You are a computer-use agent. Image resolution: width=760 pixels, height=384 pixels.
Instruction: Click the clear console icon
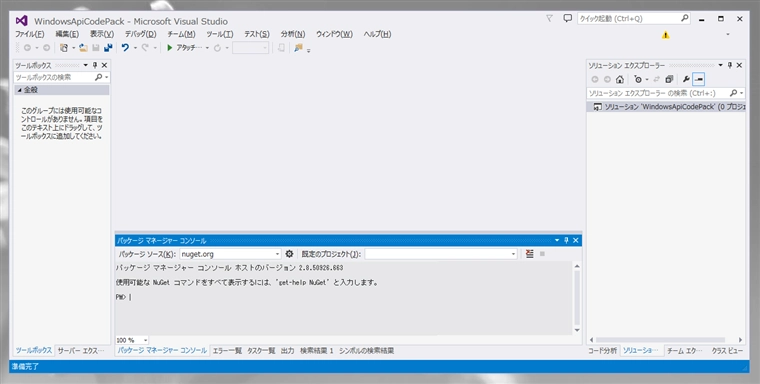coord(530,254)
